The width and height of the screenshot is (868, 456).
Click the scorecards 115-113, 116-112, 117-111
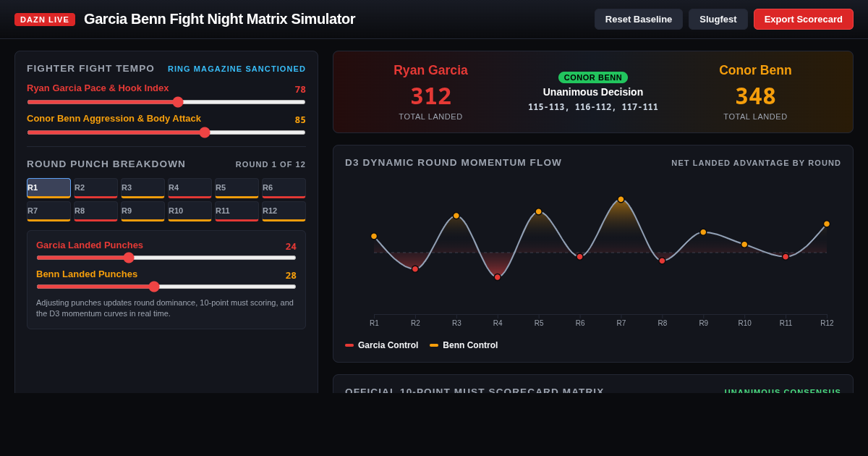click(x=593, y=107)
